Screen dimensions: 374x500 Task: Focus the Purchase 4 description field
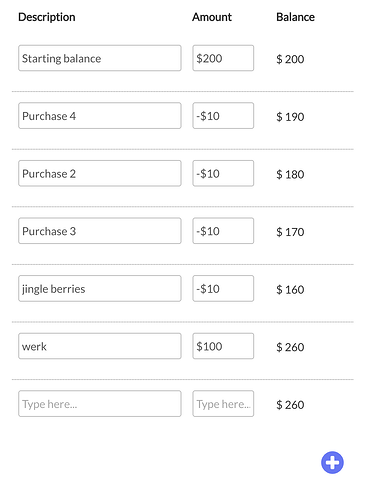tap(100, 116)
